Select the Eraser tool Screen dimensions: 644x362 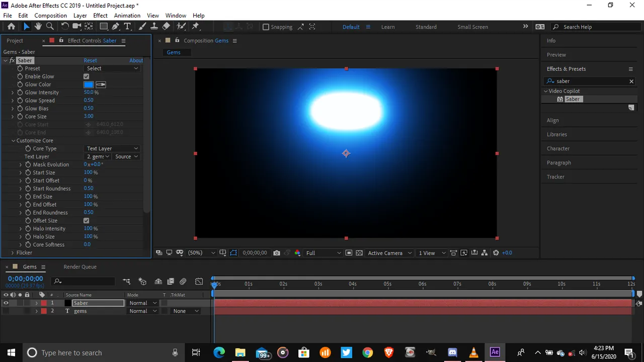(166, 27)
